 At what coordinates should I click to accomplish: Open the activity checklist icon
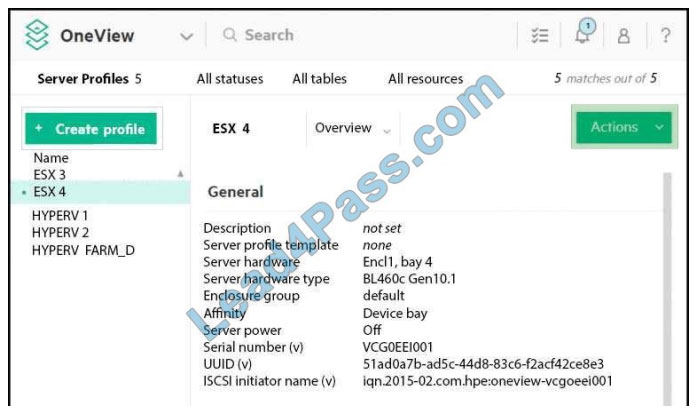(540, 35)
